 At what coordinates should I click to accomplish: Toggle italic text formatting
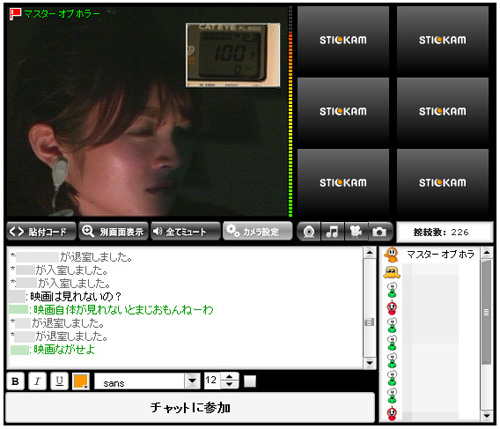(x=37, y=381)
